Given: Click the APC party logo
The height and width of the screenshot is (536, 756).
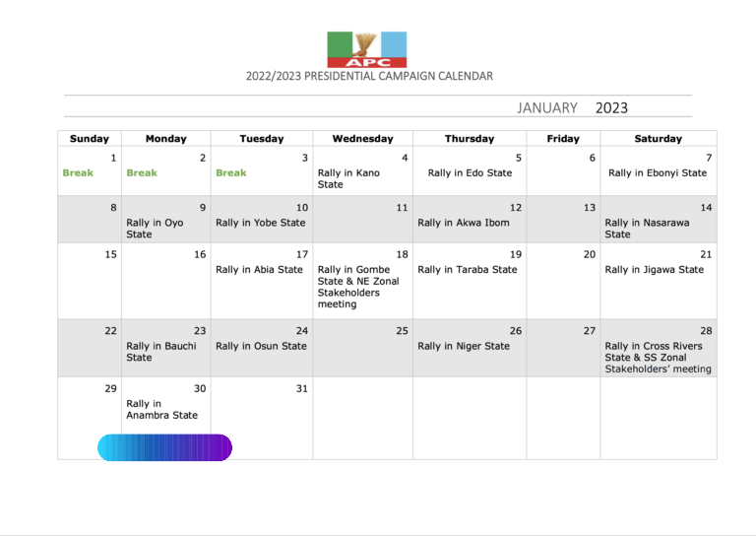Looking at the screenshot, I should (367, 49).
